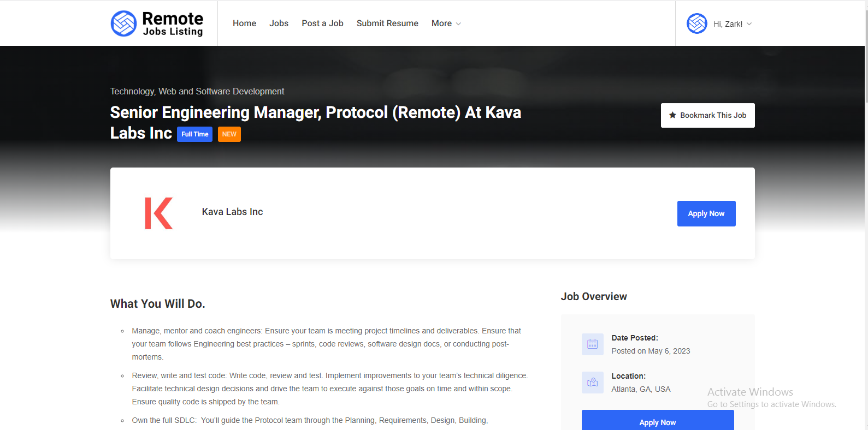
Task: Click the bullet starting 'Own the full SDLC'
Action: [x=310, y=420]
